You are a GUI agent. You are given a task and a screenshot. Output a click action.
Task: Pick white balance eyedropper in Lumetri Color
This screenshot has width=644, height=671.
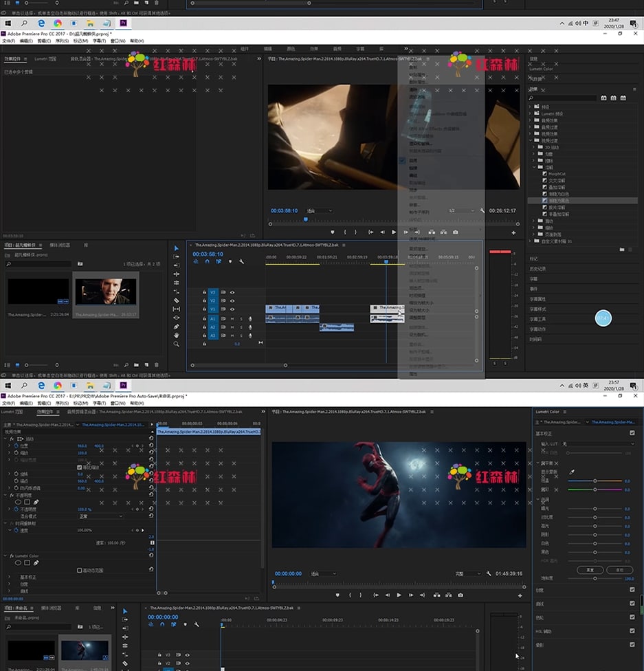[572, 472]
